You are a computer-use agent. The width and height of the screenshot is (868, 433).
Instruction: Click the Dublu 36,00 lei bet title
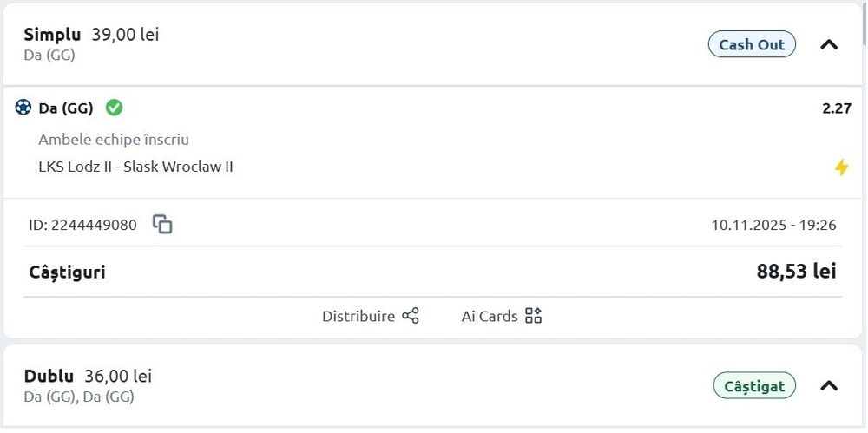[x=88, y=377]
